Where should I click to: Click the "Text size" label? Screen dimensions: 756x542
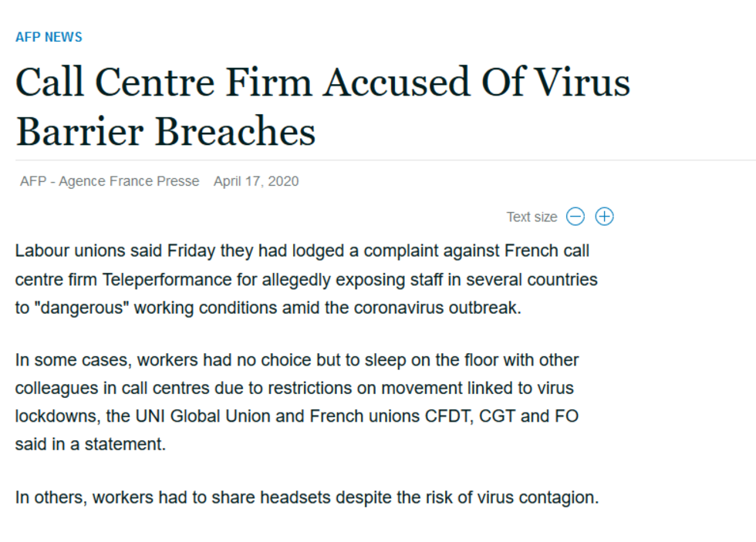point(532,217)
